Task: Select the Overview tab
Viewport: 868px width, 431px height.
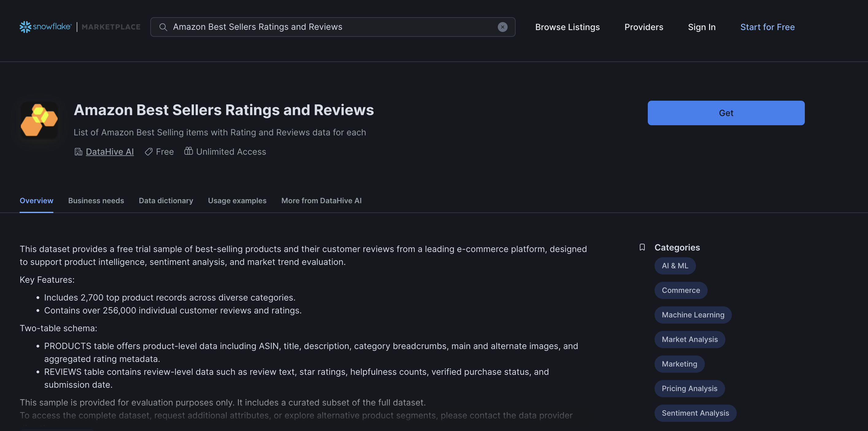Action: click(x=36, y=201)
